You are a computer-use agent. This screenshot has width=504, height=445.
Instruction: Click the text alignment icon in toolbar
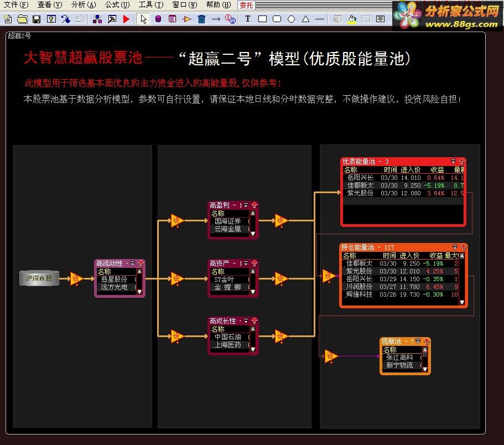[380, 19]
